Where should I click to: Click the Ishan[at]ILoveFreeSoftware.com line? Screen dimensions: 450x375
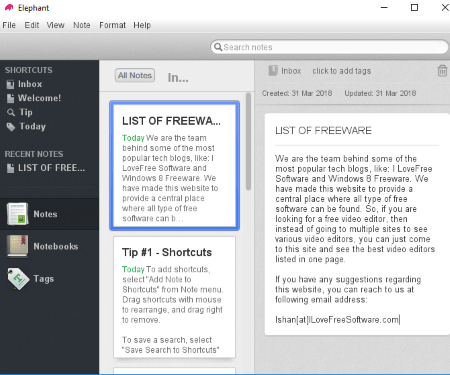(x=337, y=320)
